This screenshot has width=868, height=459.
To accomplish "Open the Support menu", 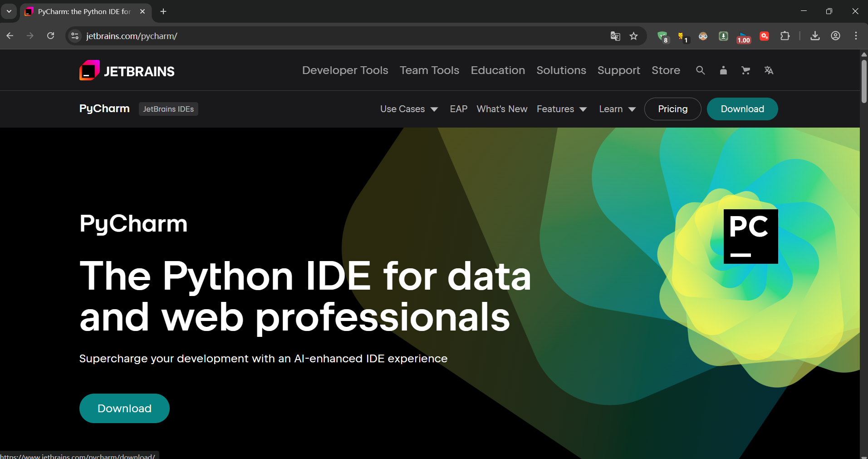I will (619, 70).
